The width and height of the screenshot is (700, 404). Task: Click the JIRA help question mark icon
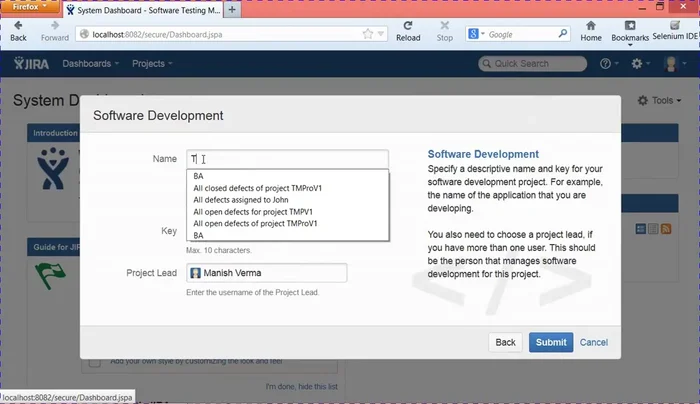605,63
